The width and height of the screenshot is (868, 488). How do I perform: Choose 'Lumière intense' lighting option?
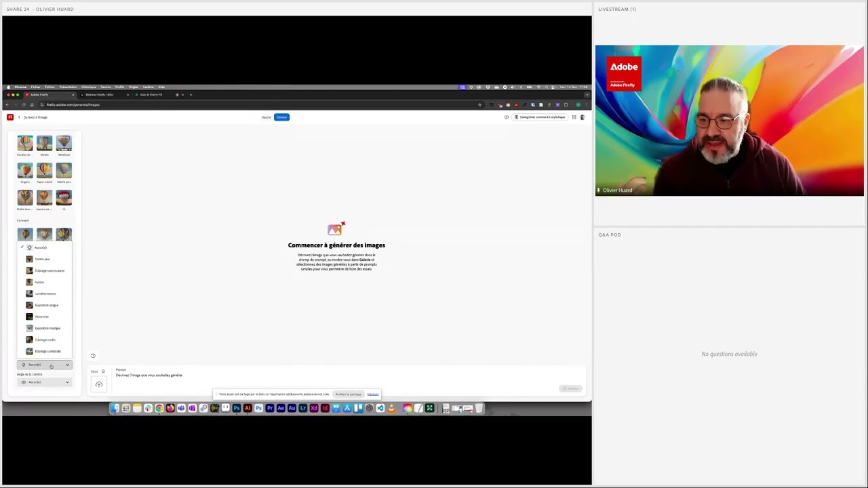(x=44, y=293)
